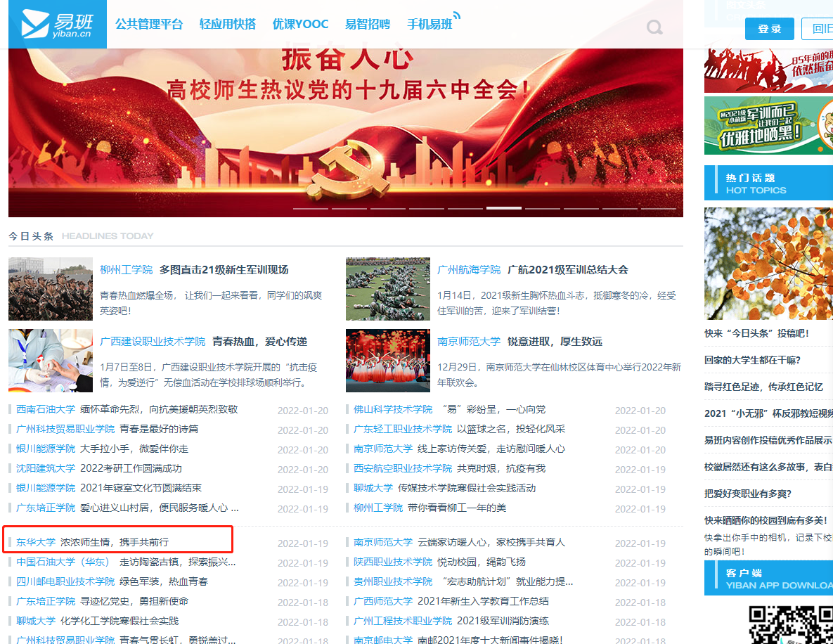Image resolution: width=833 pixels, height=644 pixels.
Task: Click the search magnifier icon
Action: point(654,27)
